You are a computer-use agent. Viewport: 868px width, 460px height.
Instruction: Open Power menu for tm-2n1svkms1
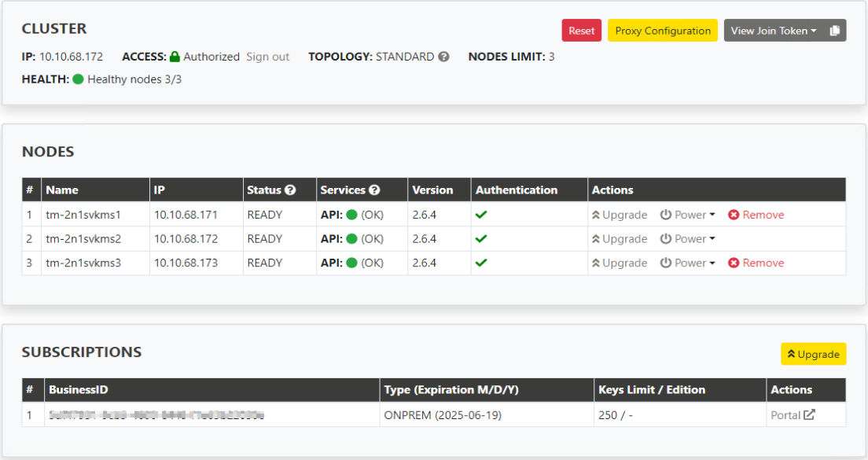pyautogui.click(x=687, y=215)
